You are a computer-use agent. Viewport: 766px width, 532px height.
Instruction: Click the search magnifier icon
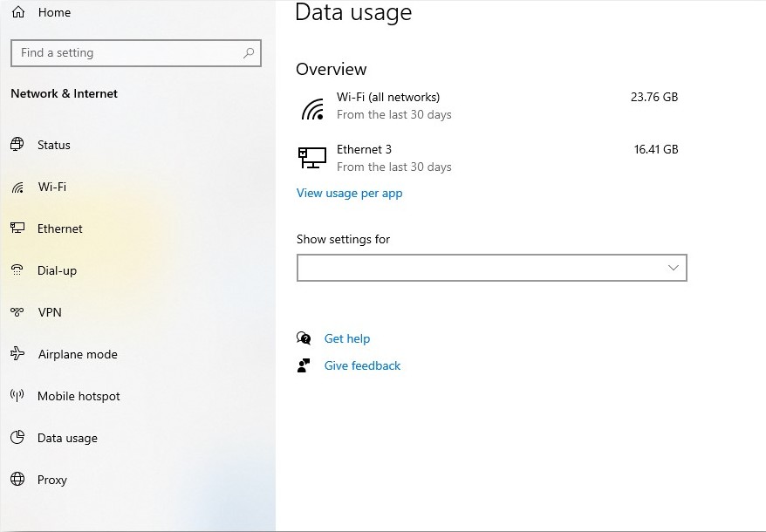249,53
